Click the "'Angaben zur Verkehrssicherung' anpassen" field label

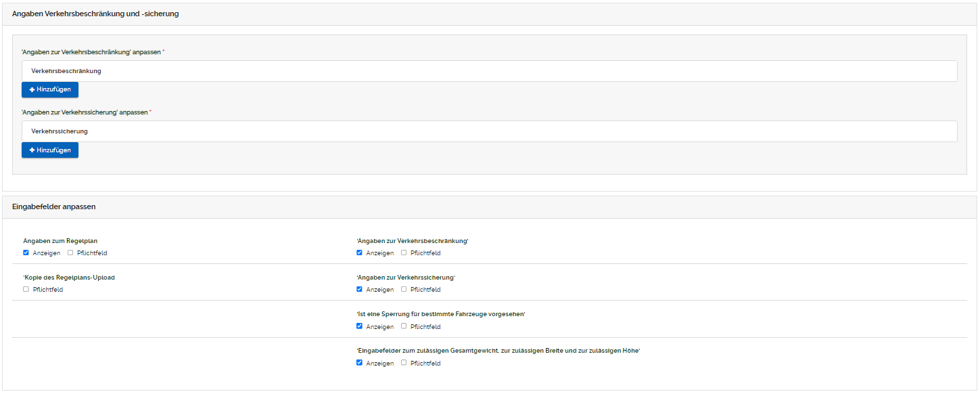pyautogui.click(x=85, y=112)
